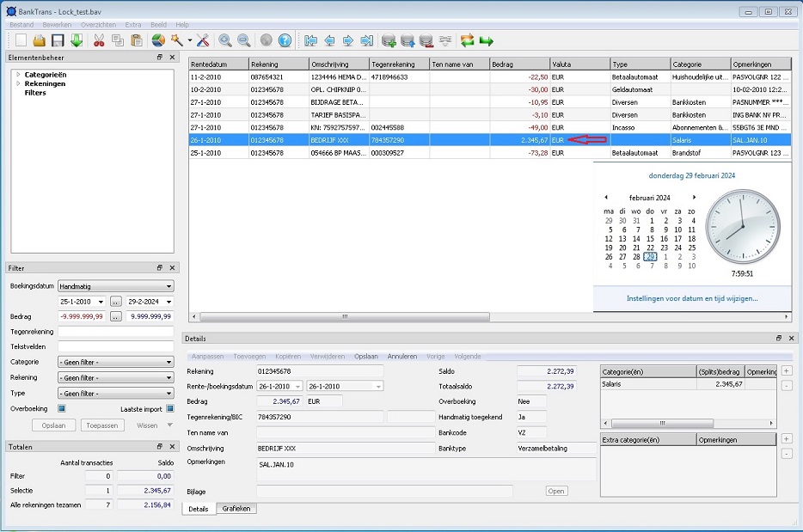Toggle the Laatste import checkbox
The image size is (803, 532).
pos(170,408)
